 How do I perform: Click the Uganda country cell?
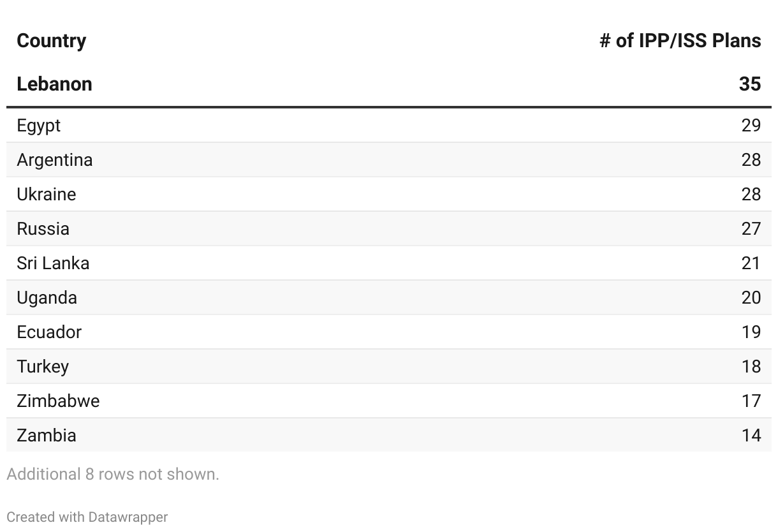point(47,298)
